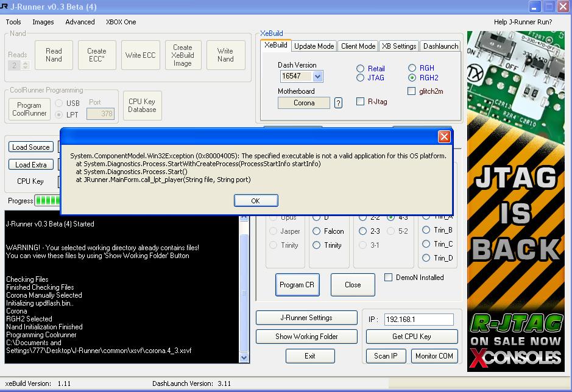Select the Trin_C radio button
The image size is (572, 392).
click(426, 244)
